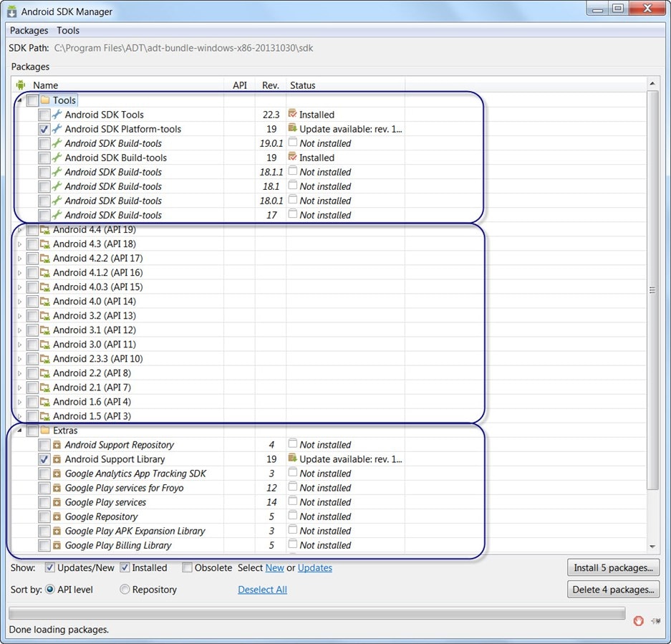Image resolution: width=671 pixels, height=644 pixels.
Task: Click the platform icon for Android 4.2.2 (API 17)
Action: 45,258
